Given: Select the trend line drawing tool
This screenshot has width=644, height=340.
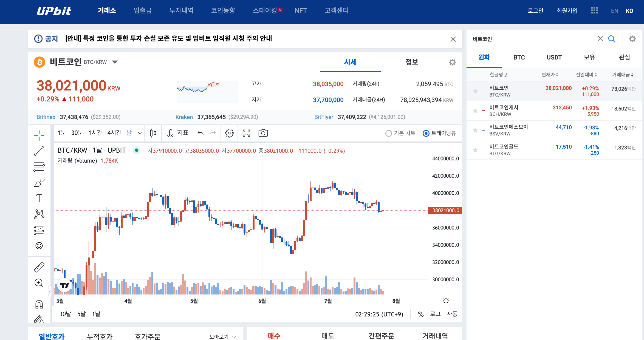Looking at the screenshot, I should (x=39, y=151).
